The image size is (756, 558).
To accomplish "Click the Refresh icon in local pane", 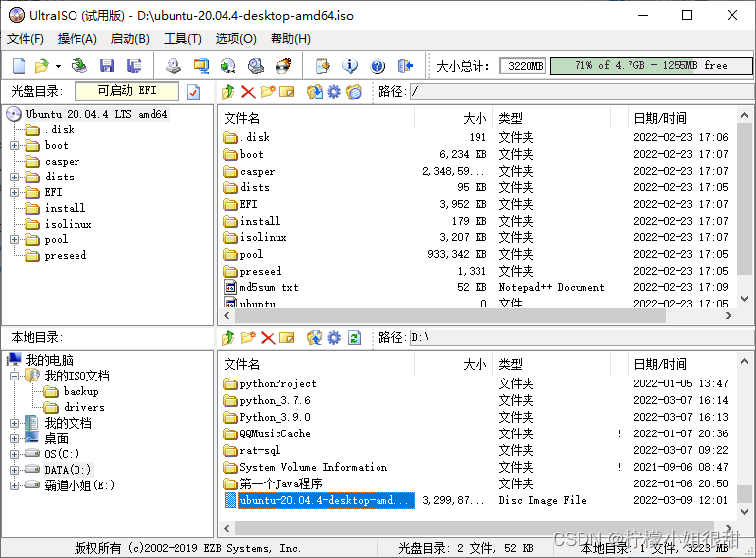I will [354, 338].
